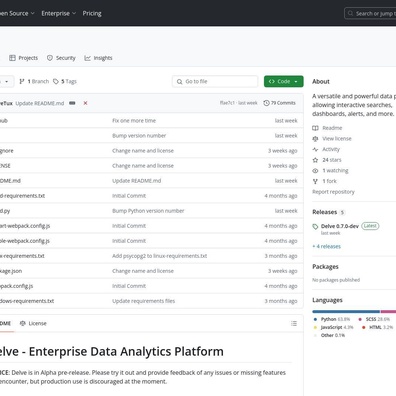View the 79 Commits history
396x396 pixels.
pos(280,103)
